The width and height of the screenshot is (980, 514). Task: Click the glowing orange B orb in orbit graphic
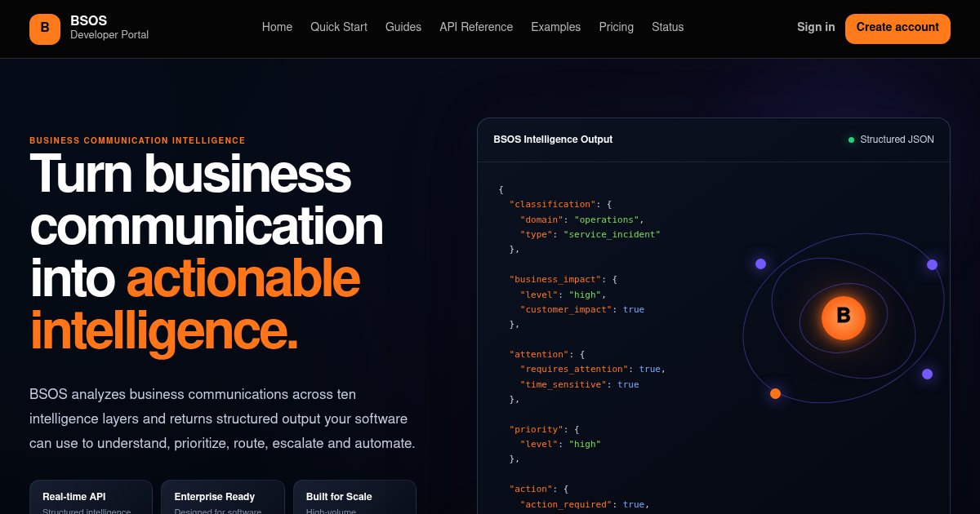click(x=844, y=317)
